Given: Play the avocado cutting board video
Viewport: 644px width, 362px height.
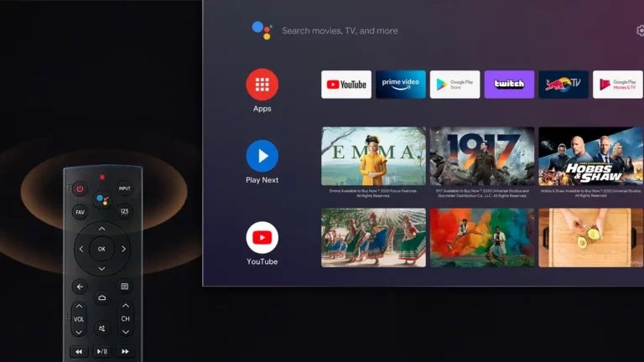Looking at the screenshot, I should point(590,238).
